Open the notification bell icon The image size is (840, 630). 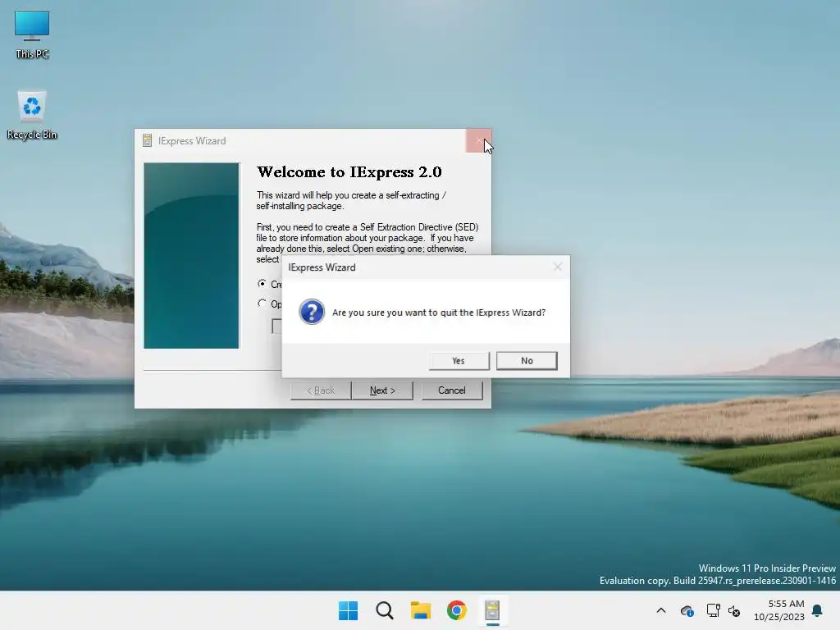(818, 610)
